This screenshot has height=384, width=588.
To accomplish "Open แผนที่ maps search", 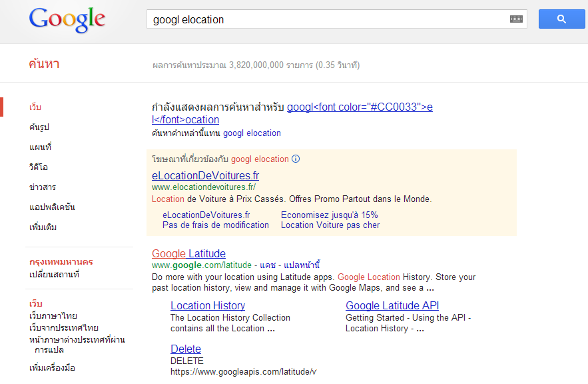I will coord(41,147).
